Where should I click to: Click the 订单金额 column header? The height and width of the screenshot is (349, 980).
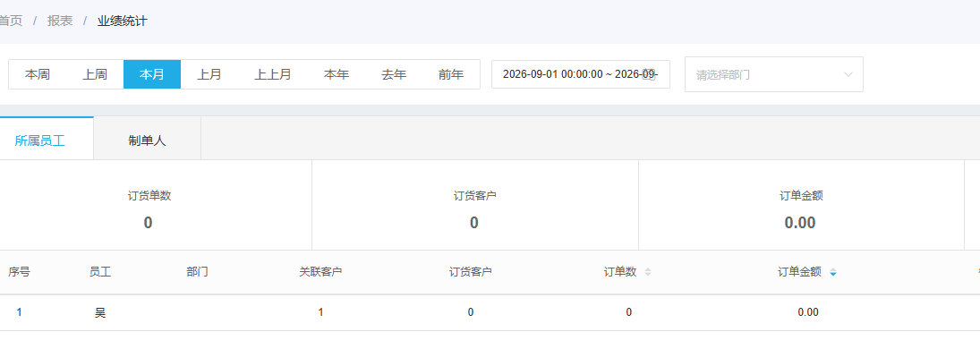click(x=799, y=272)
